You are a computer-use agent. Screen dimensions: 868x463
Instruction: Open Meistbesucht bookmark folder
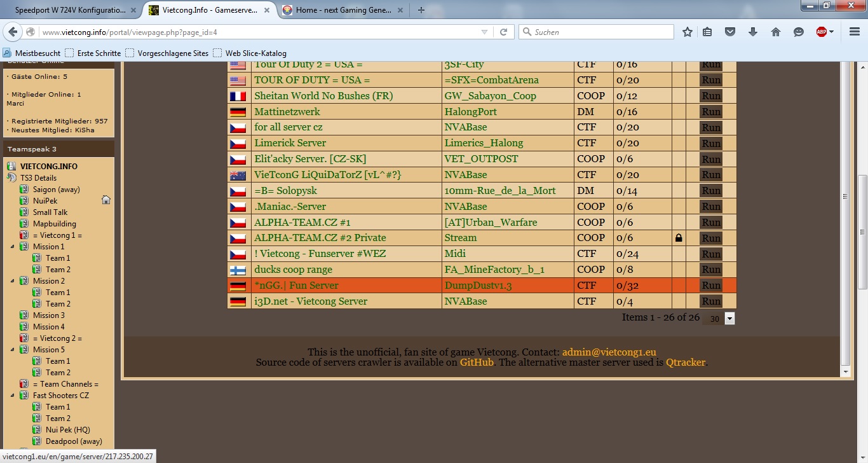coord(32,53)
